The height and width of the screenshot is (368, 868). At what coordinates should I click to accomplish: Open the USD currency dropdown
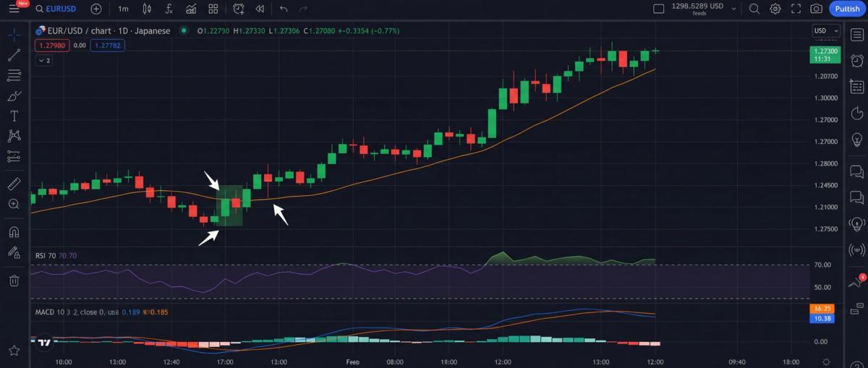[825, 31]
